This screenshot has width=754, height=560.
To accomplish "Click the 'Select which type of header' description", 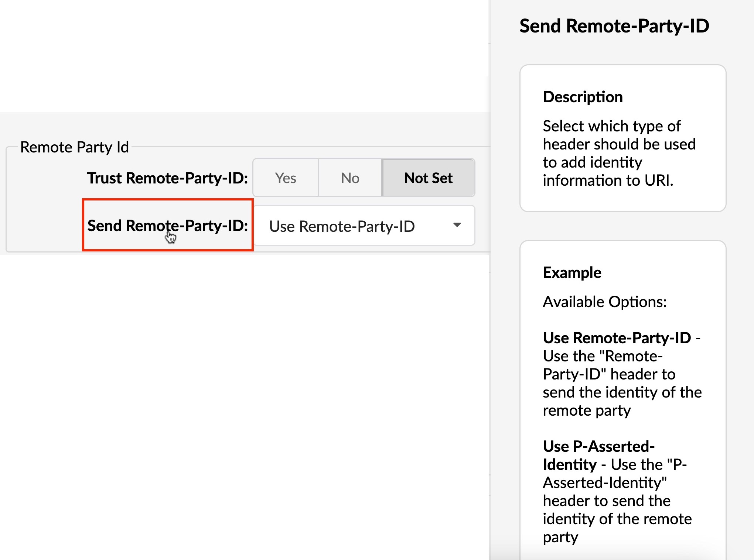I will [619, 153].
